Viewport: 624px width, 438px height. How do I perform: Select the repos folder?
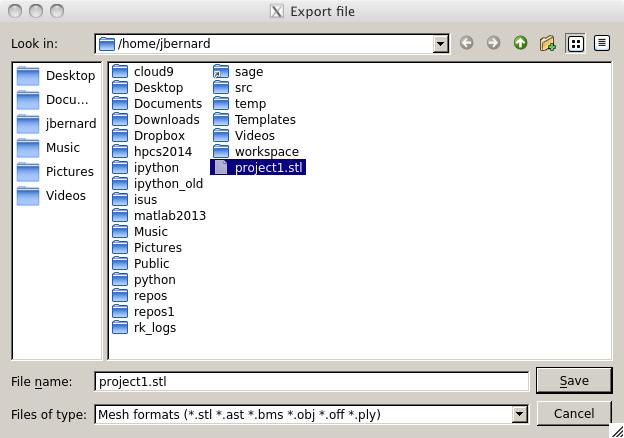[139, 296]
